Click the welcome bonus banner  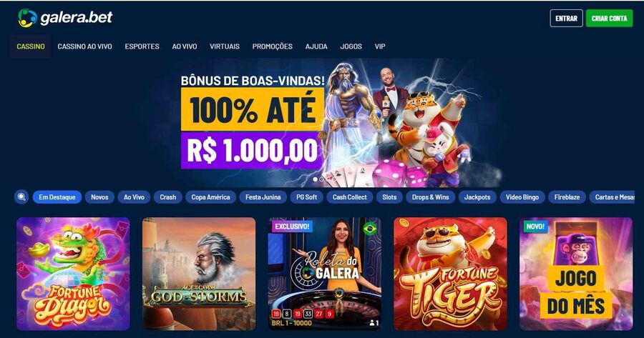[341, 122]
